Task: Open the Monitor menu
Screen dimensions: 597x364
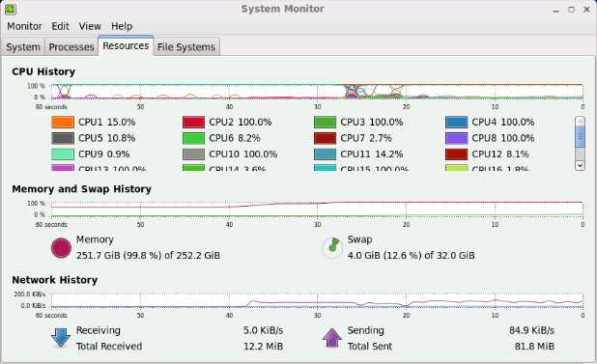Action: [24, 26]
